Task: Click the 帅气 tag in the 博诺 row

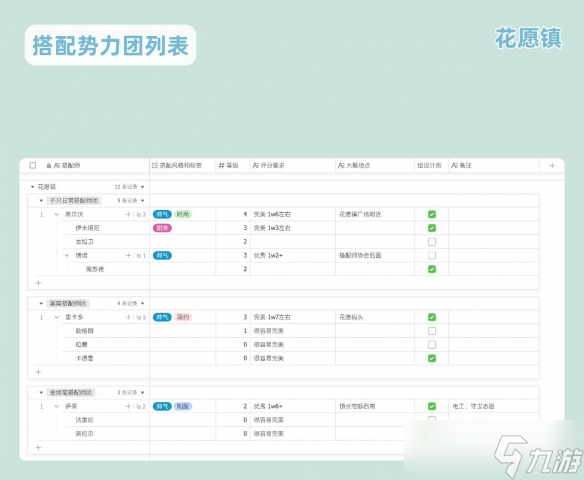Action: tap(162, 255)
